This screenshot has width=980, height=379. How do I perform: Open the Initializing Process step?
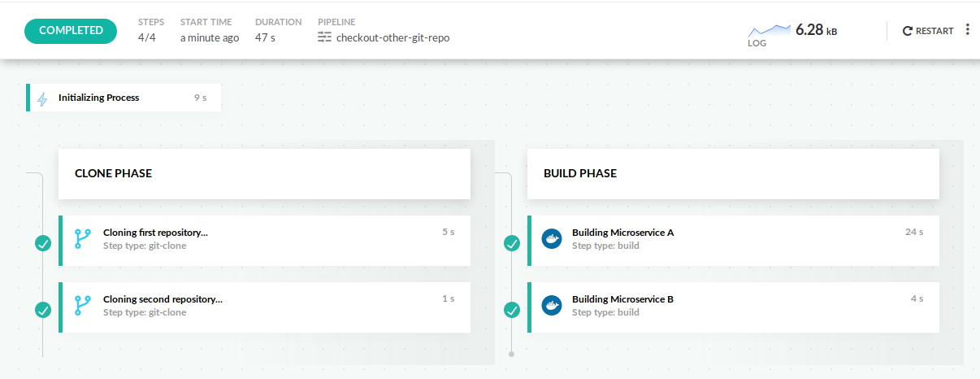point(122,98)
